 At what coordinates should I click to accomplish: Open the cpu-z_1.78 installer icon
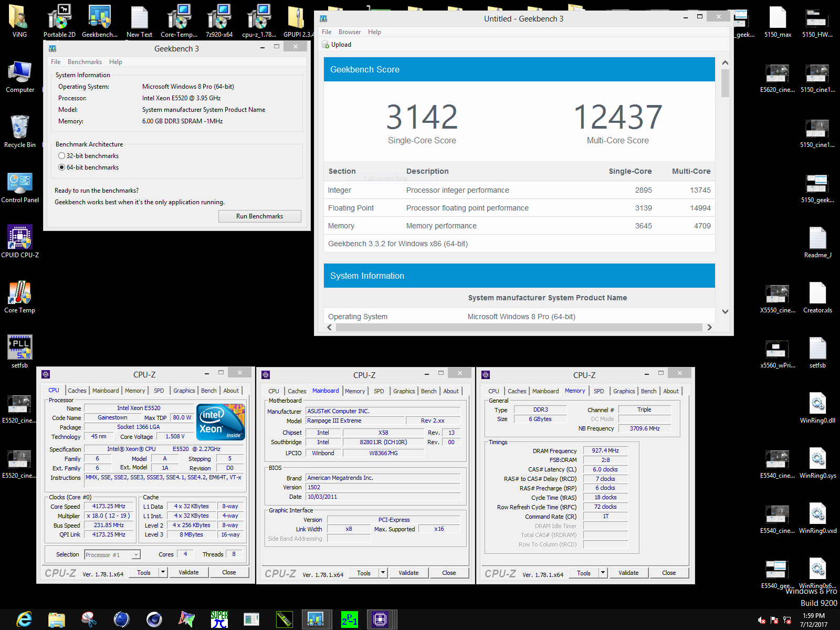259,21
